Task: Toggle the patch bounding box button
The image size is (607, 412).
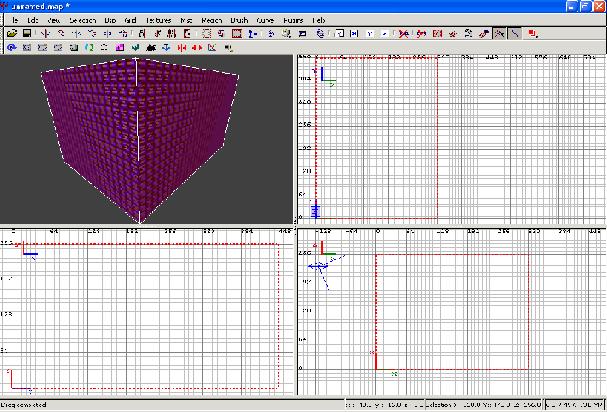Action: point(437,34)
